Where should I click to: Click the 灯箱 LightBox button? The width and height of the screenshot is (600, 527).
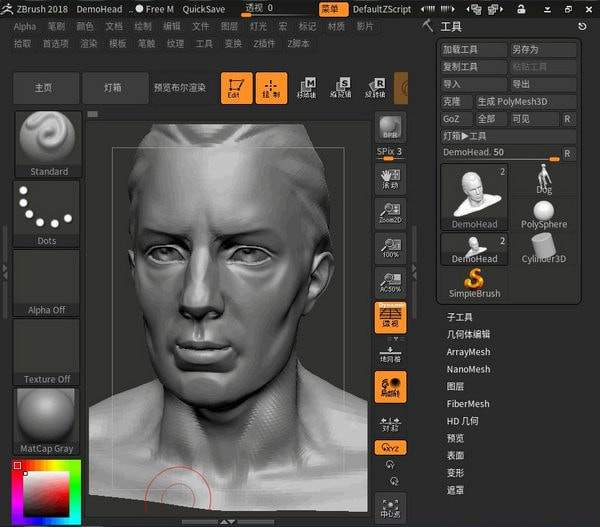(x=113, y=88)
